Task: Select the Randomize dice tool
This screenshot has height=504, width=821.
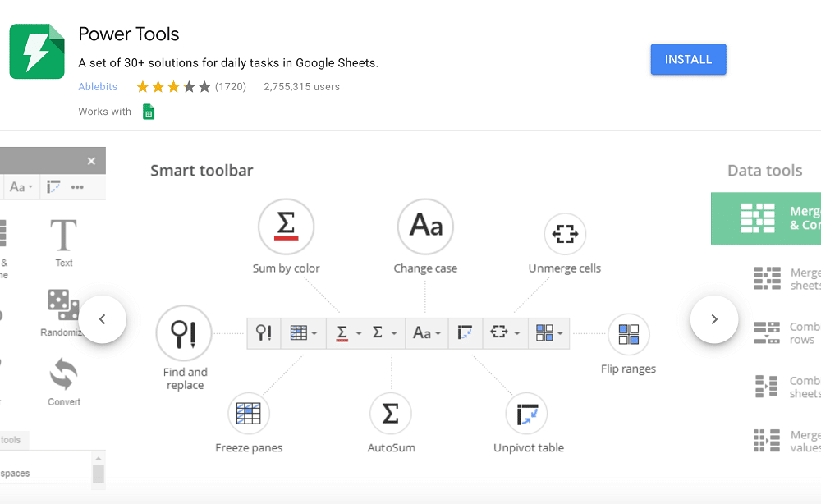Action: pyautogui.click(x=63, y=313)
